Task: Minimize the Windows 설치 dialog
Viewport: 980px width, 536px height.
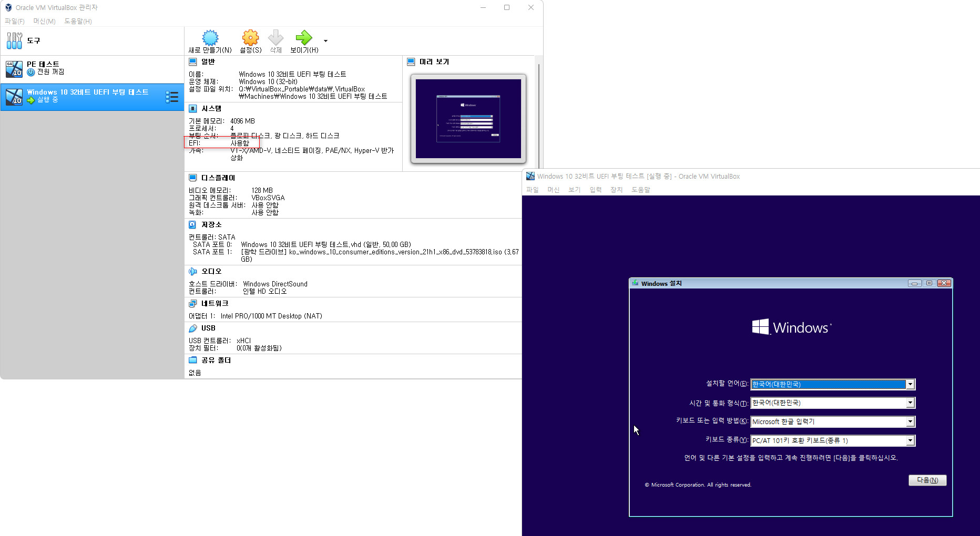Action: (x=915, y=283)
